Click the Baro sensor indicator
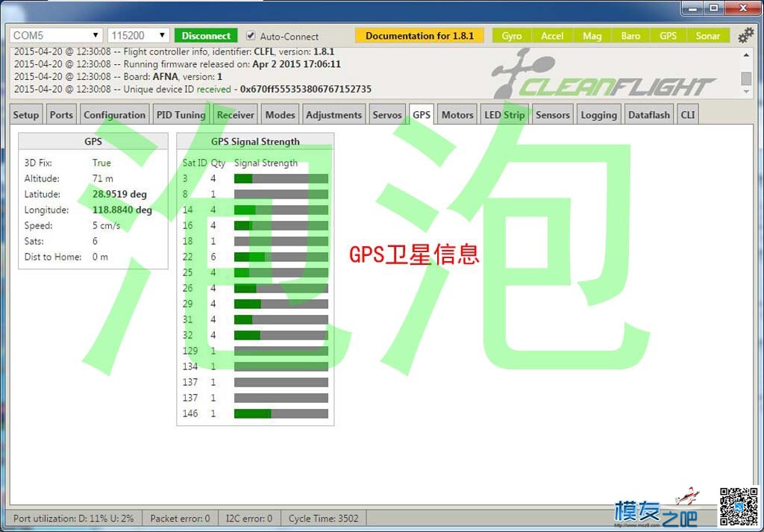This screenshot has height=532, width=764. [630, 36]
